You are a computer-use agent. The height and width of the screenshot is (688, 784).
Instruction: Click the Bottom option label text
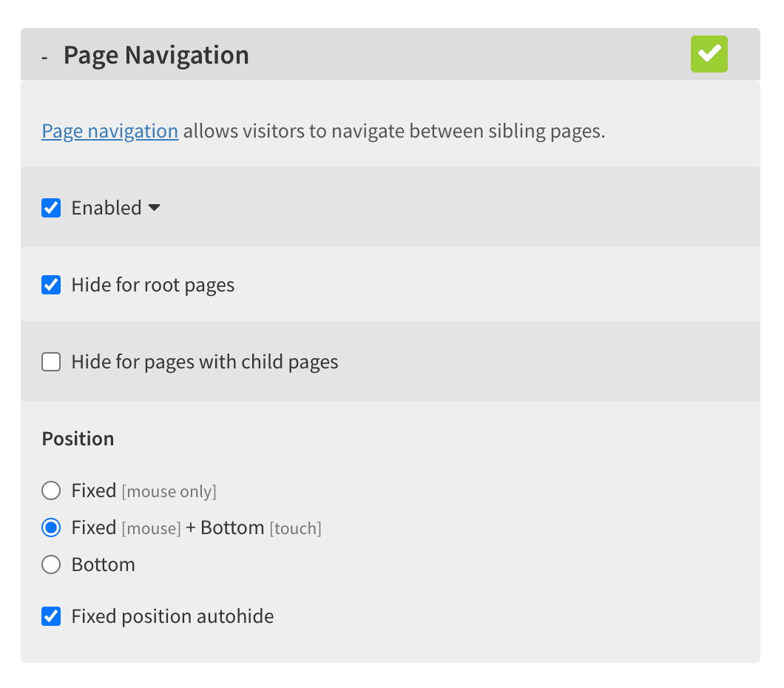tap(104, 565)
